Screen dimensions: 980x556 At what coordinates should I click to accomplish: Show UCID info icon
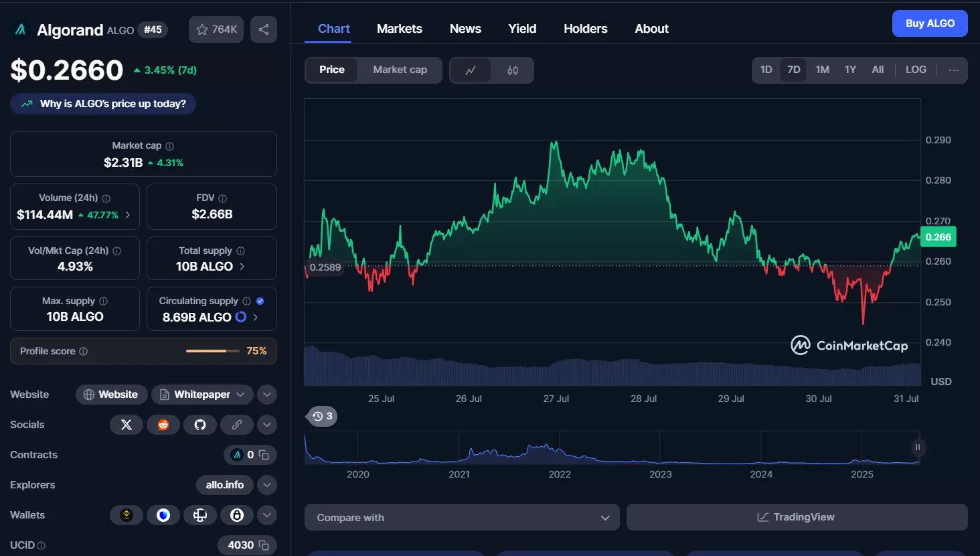coord(42,546)
